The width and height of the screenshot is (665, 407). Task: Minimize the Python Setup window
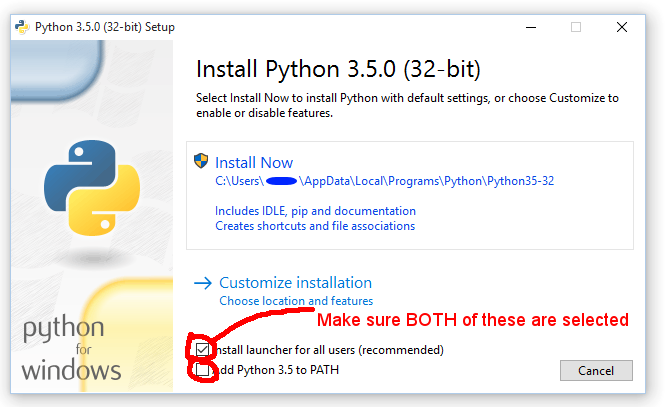tap(531, 27)
